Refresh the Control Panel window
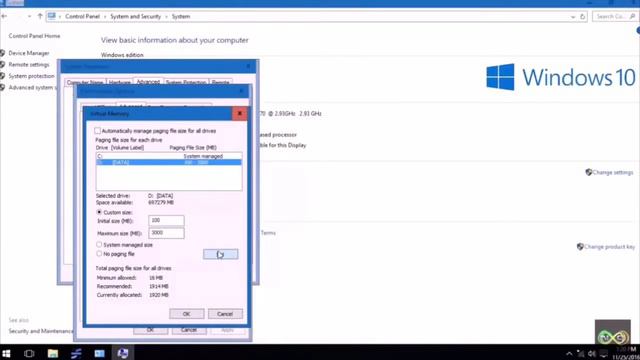Image resolution: width=640 pixels, height=360 pixels. [582, 17]
